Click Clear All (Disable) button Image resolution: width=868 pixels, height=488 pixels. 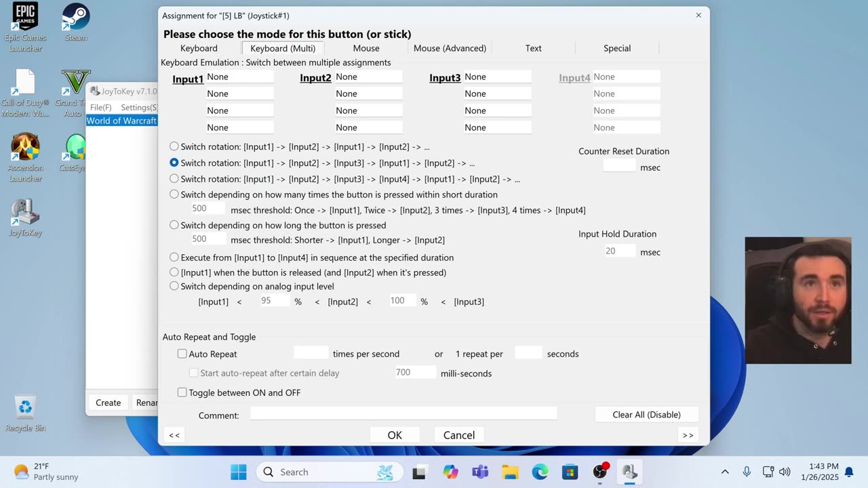(646, 414)
